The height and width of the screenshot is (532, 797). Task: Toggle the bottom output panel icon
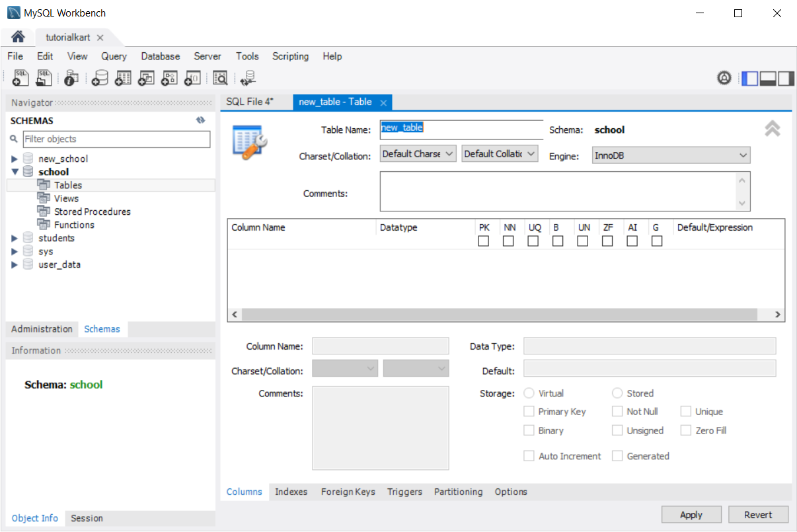[768, 78]
